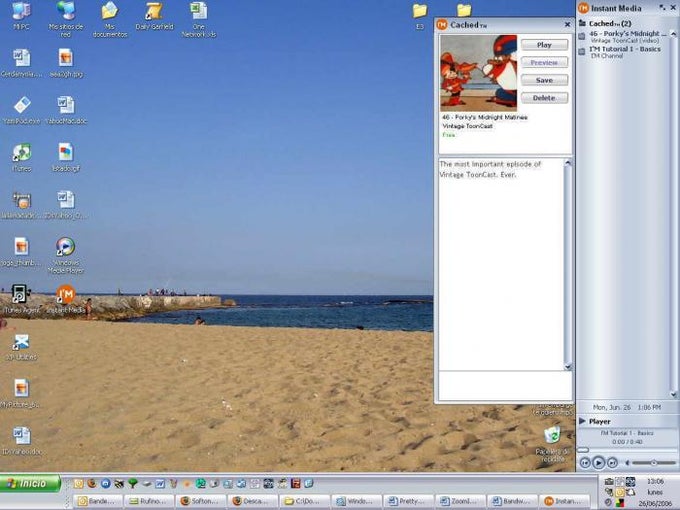Select the Daily Garfield shortcut icon

click(x=154, y=16)
